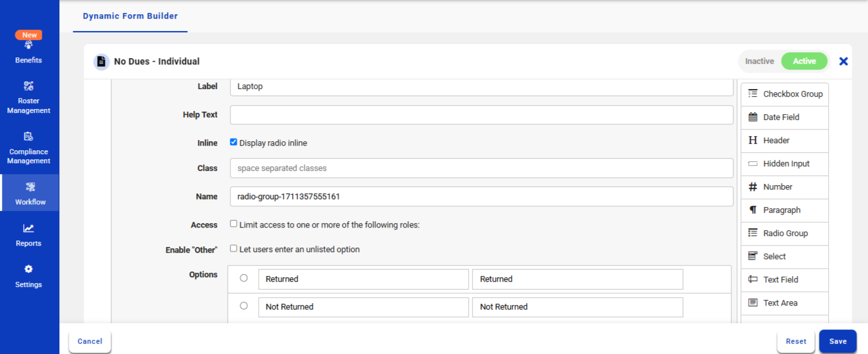Select the Date Field calendar icon
Viewport: 868px width, 354px height.
[x=753, y=117]
